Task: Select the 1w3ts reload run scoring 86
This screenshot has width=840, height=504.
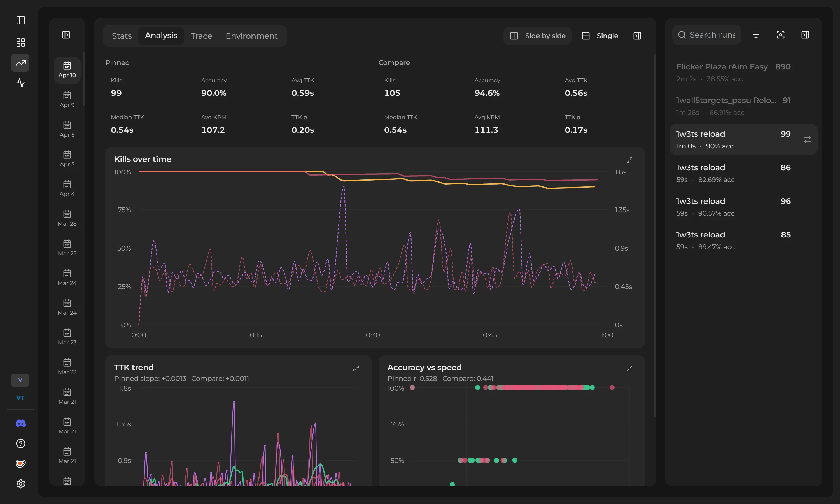Action: pos(743,173)
